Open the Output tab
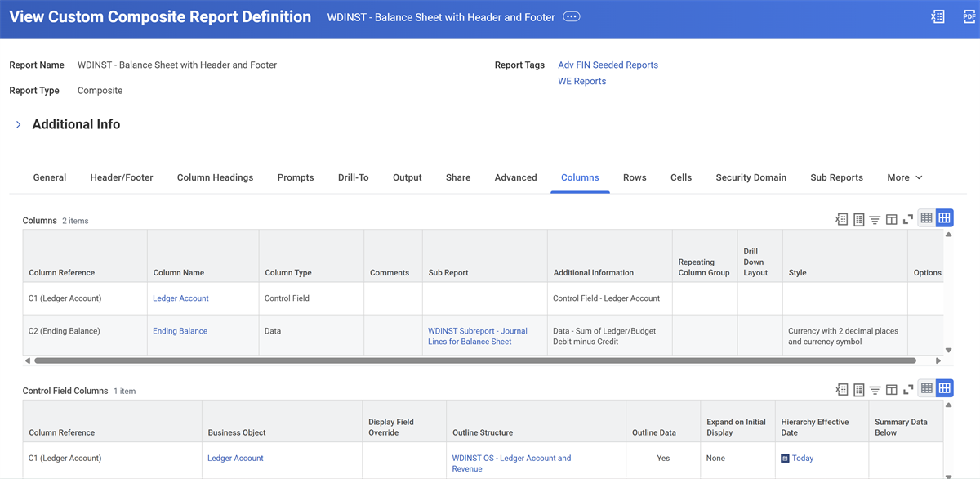 [x=408, y=177]
